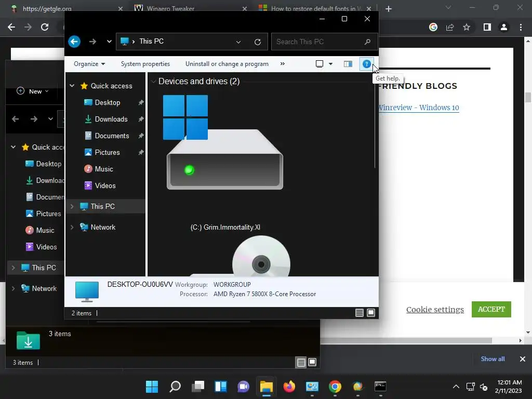The height and width of the screenshot is (399, 532).
Task: Toggle the Chrome side panel
Action: (487, 27)
